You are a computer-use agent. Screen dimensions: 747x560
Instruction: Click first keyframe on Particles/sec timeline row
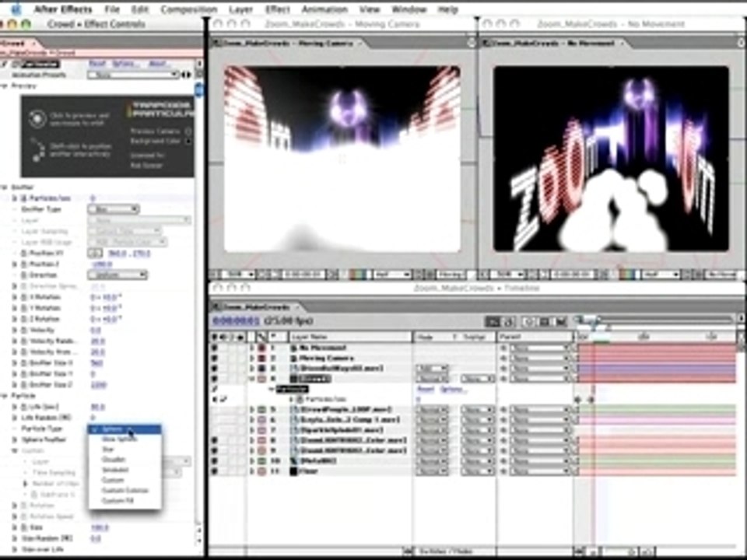578,400
